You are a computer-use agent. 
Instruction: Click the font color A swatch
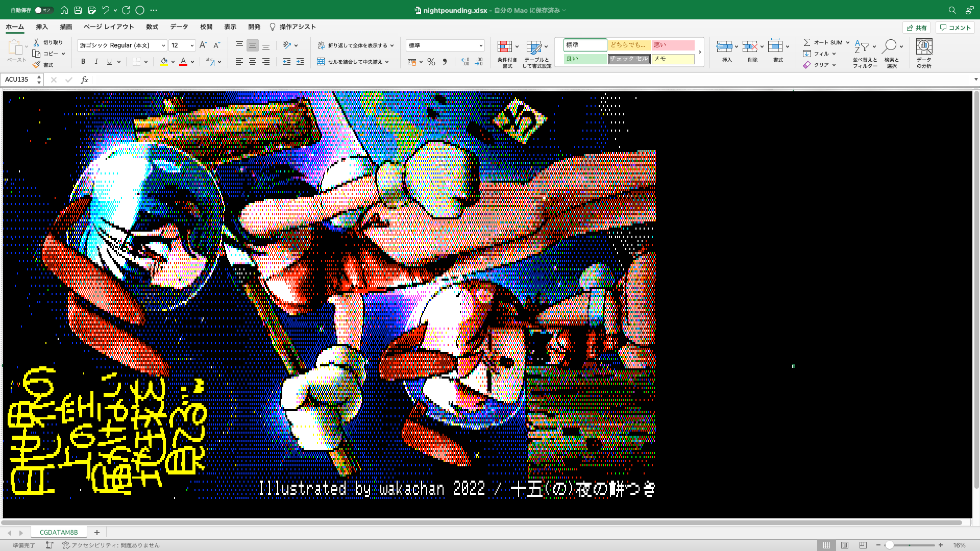[x=183, y=62]
